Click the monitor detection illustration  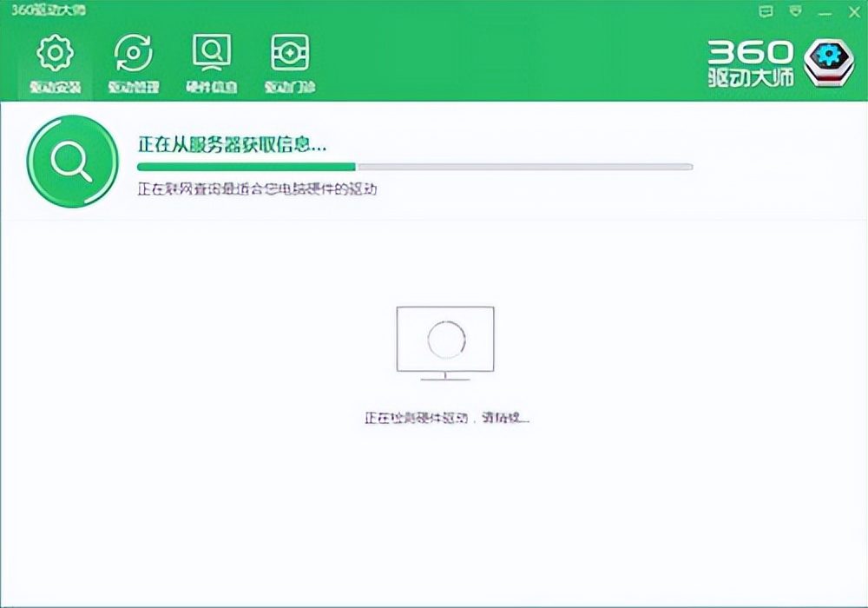click(x=444, y=342)
